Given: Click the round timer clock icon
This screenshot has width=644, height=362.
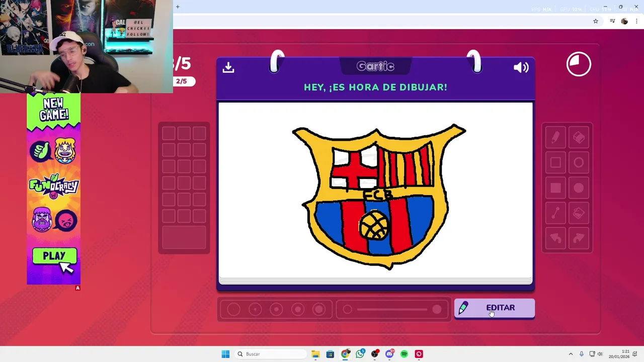Looking at the screenshot, I should pyautogui.click(x=579, y=64).
